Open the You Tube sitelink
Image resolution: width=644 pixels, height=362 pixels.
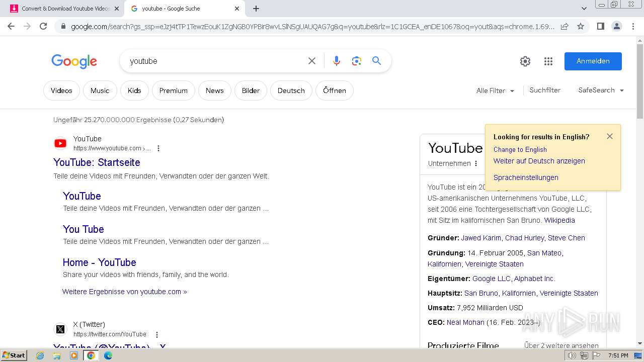click(x=84, y=229)
